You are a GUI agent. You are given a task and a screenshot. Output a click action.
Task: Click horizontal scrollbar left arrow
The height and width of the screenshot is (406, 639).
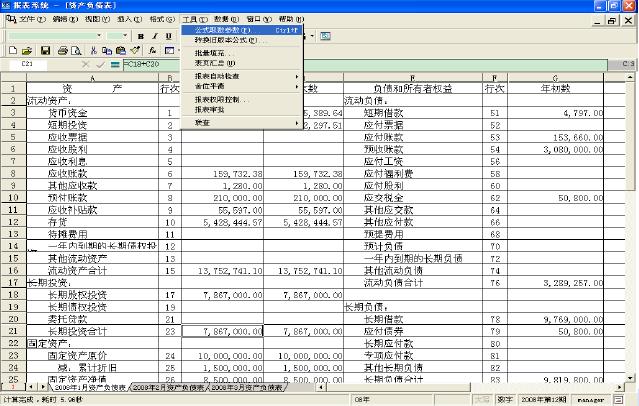322,387
